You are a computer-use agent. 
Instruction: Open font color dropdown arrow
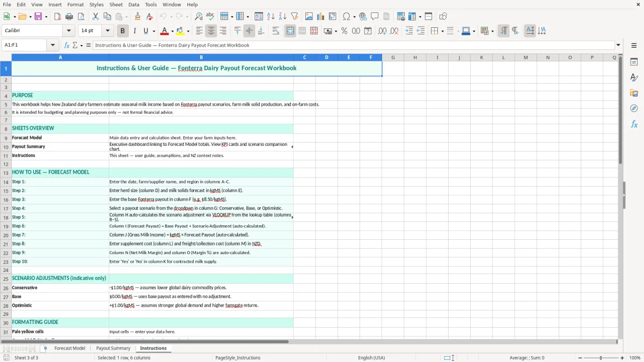(x=172, y=31)
